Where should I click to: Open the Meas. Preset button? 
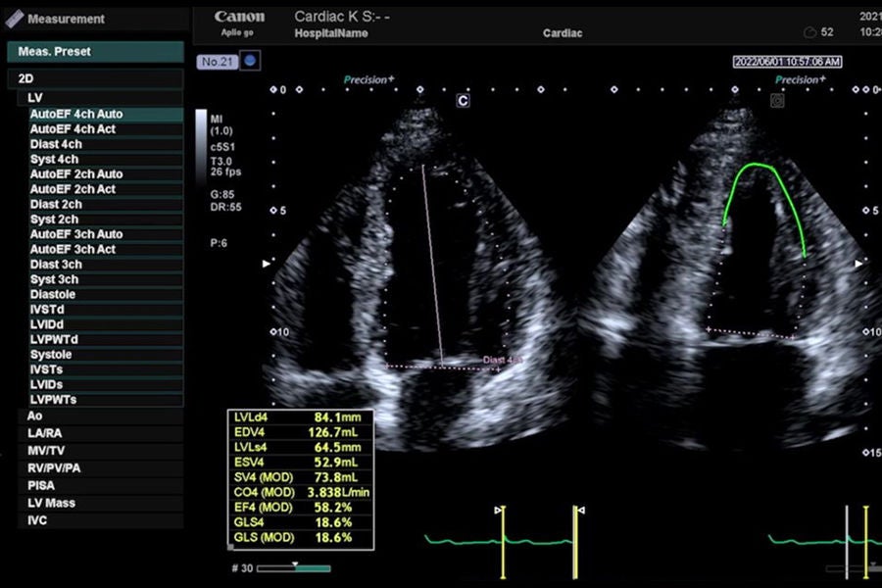(96, 52)
